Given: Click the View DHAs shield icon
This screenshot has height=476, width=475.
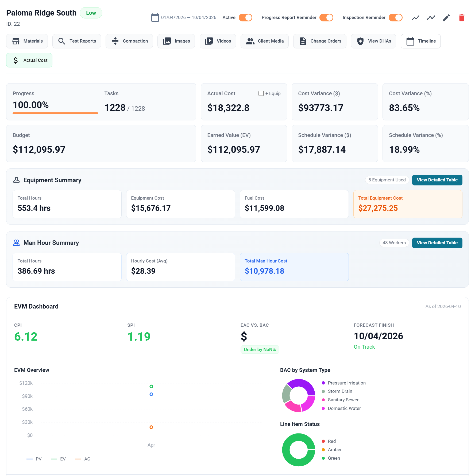Looking at the screenshot, I should pyautogui.click(x=360, y=41).
